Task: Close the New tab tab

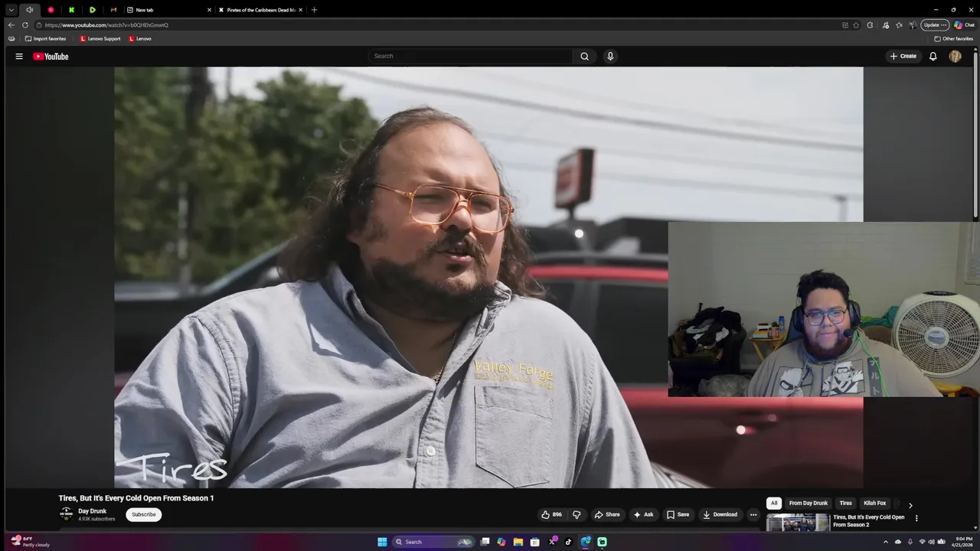Action: 209,10
